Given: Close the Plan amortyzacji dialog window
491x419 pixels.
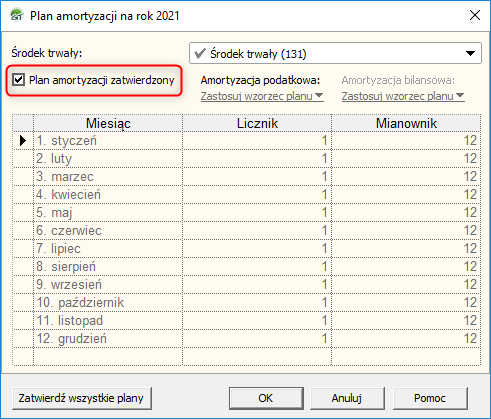Looking at the screenshot, I should (x=475, y=15).
